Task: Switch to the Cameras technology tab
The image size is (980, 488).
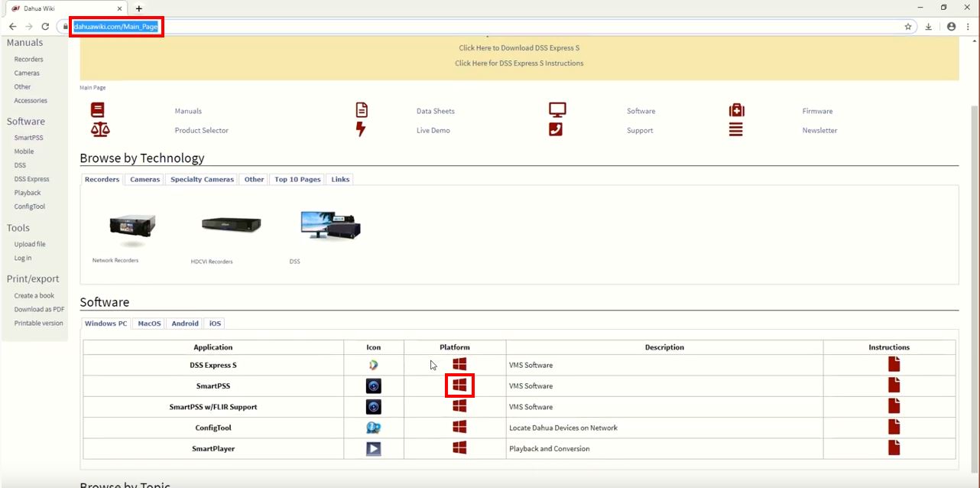Action: pos(145,179)
